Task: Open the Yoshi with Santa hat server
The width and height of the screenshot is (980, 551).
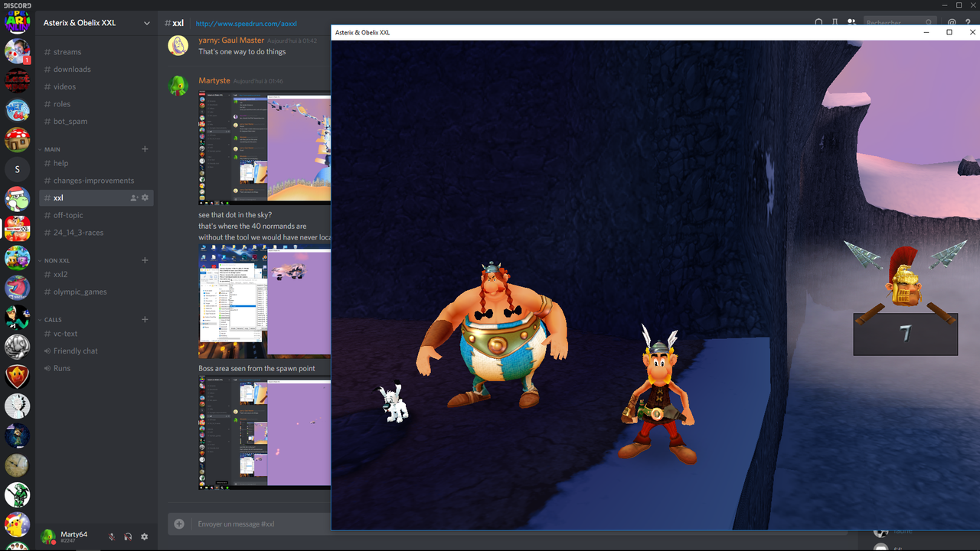Action: coord(17,199)
